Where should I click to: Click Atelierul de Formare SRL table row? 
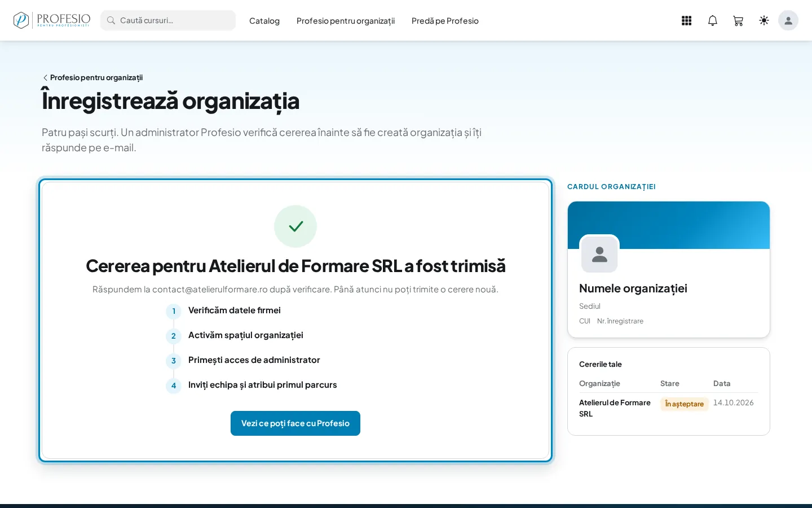click(x=668, y=408)
